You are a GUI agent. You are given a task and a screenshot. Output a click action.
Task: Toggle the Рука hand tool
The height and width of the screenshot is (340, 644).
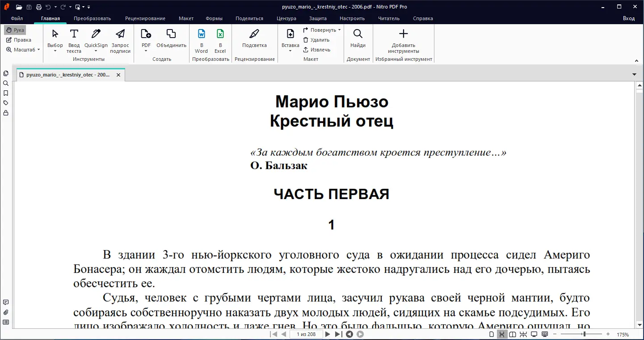click(x=15, y=30)
